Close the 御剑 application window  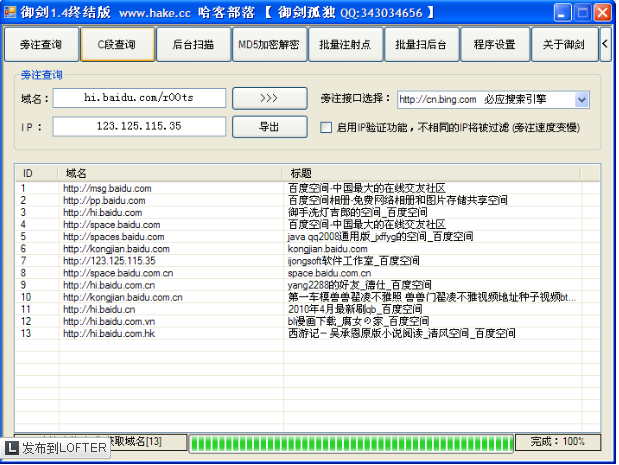point(601,13)
